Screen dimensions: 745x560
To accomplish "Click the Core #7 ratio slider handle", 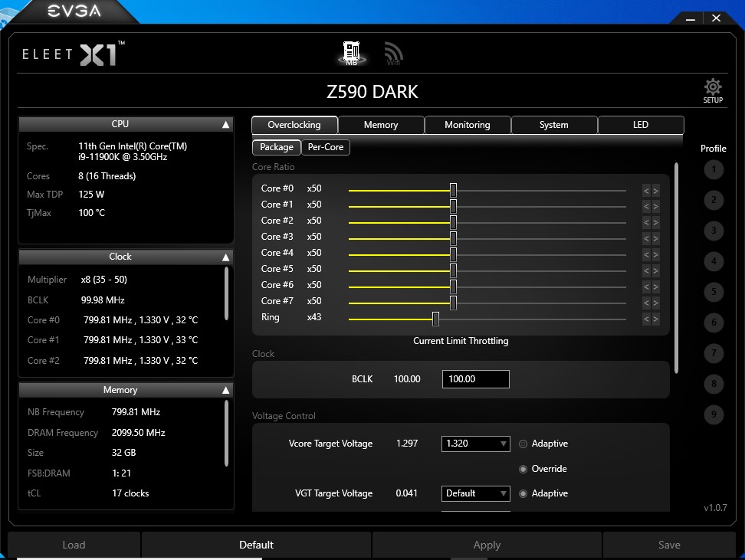I will 453,303.
